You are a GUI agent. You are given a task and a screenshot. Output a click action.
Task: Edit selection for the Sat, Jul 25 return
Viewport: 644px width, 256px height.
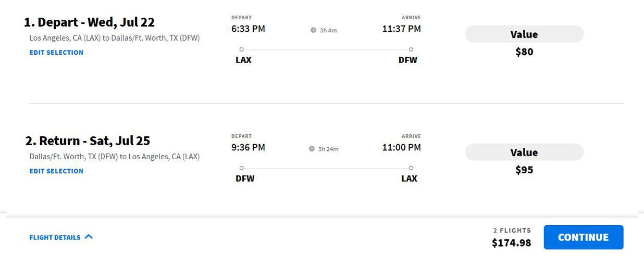[56, 171]
